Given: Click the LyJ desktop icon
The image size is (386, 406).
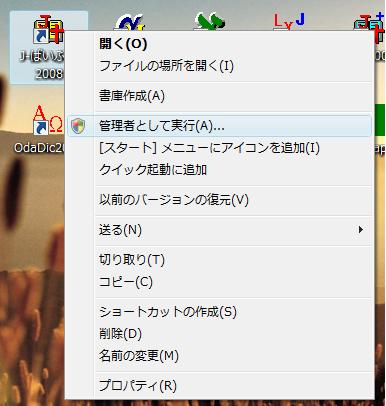Looking at the screenshot, I should (x=289, y=22).
